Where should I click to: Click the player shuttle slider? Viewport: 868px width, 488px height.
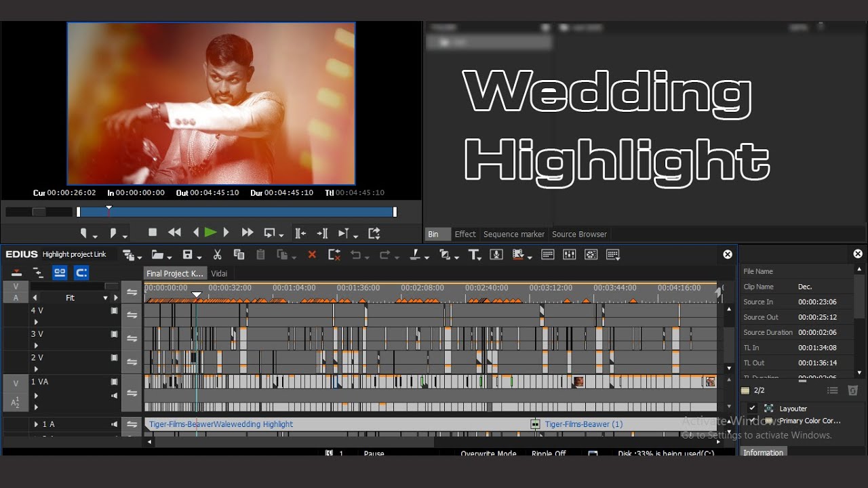point(39,212)
